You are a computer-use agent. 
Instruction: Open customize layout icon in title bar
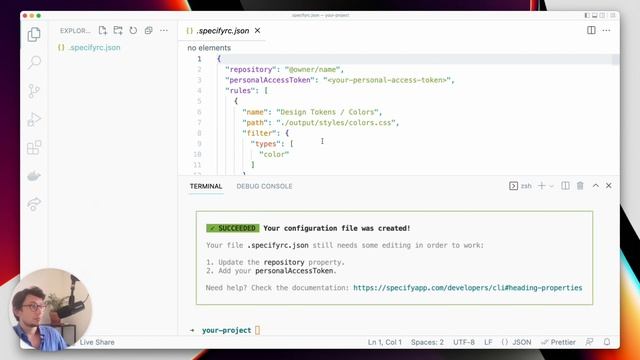613,16
